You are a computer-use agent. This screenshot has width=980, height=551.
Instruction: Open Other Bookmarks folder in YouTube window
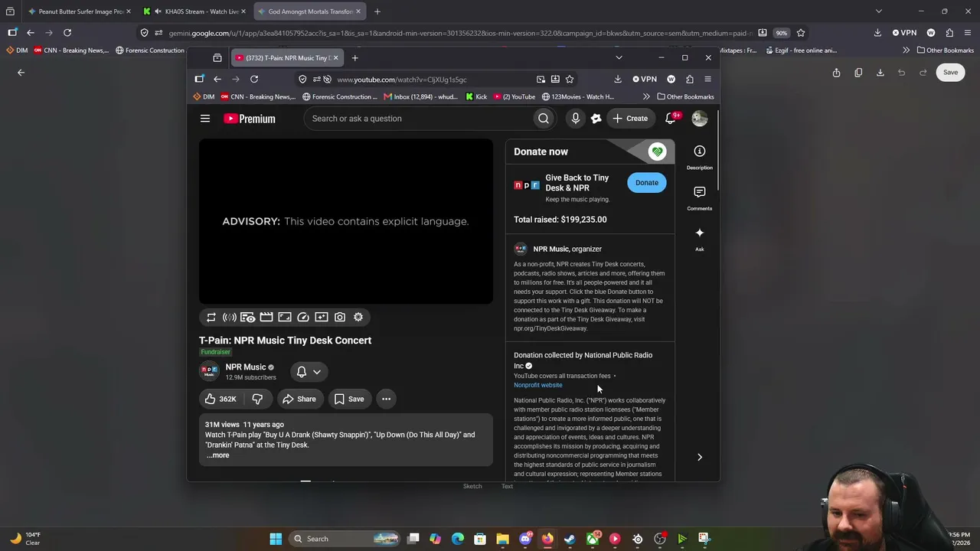pos(685,97)
